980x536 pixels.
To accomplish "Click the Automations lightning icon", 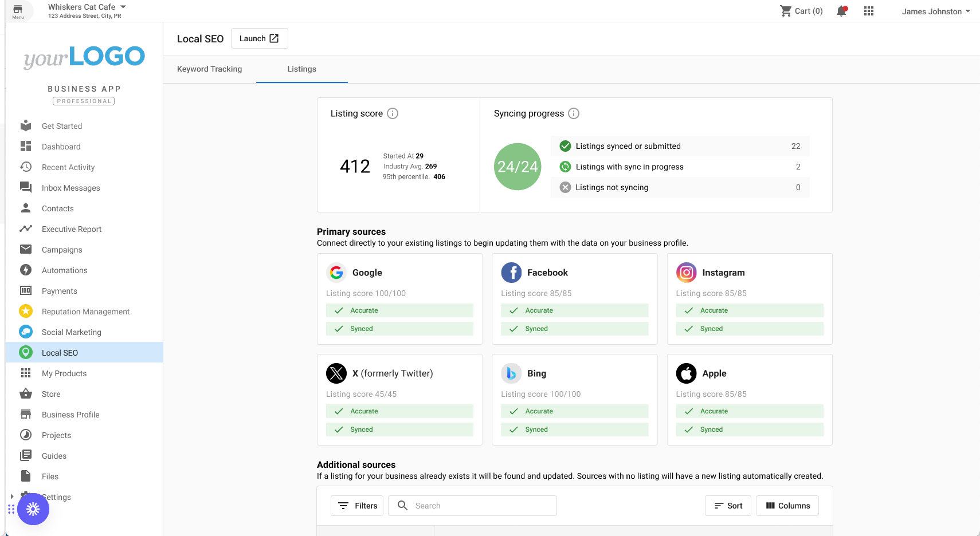I will coord(26,270).
